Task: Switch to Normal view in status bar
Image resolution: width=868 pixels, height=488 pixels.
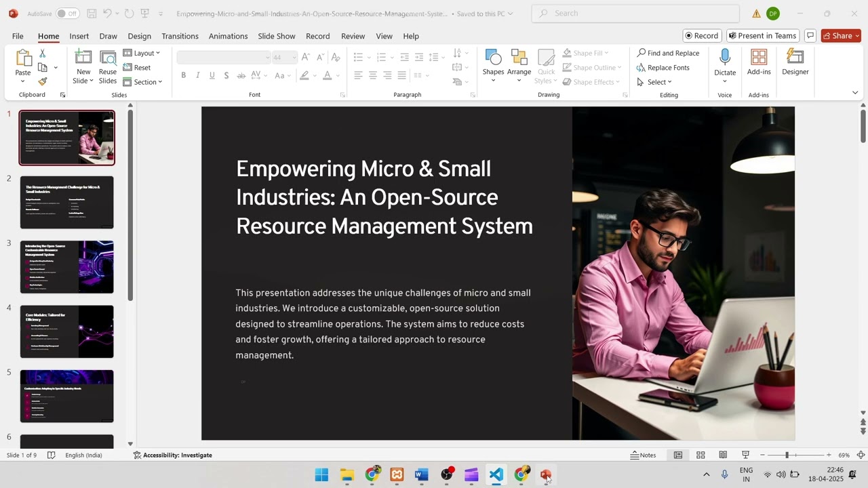Action: pos(677,455)
